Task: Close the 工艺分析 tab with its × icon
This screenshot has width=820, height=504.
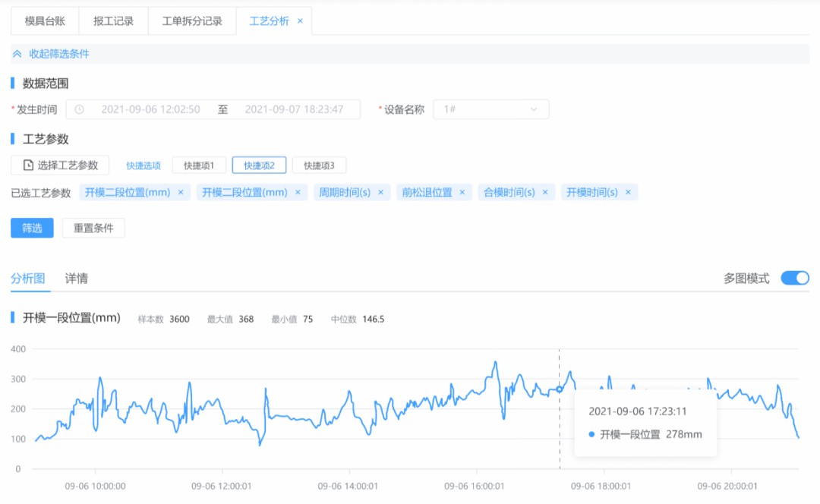Action: point(300,21)
